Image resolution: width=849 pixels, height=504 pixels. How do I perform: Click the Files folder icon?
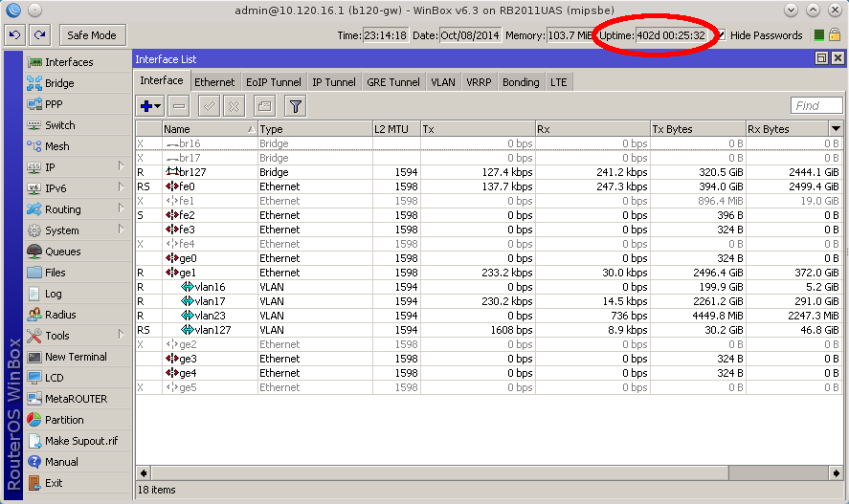point(34,272)
